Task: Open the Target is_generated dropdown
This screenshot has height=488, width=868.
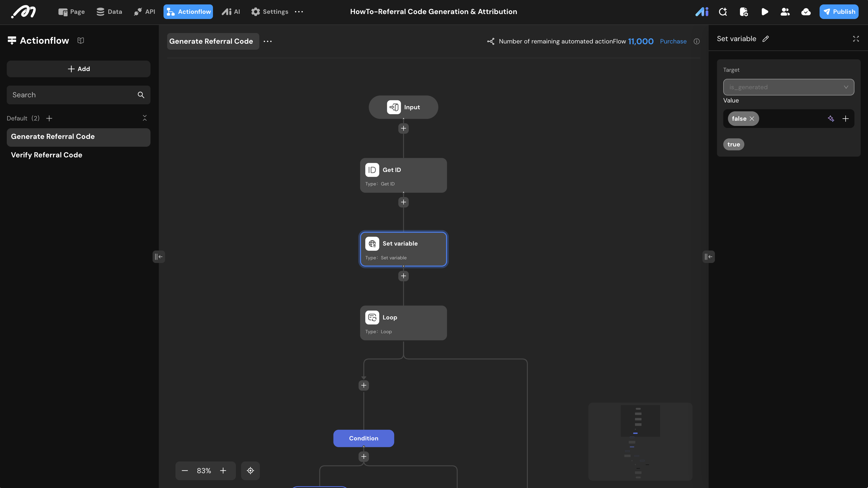Action: pos(789,87)
